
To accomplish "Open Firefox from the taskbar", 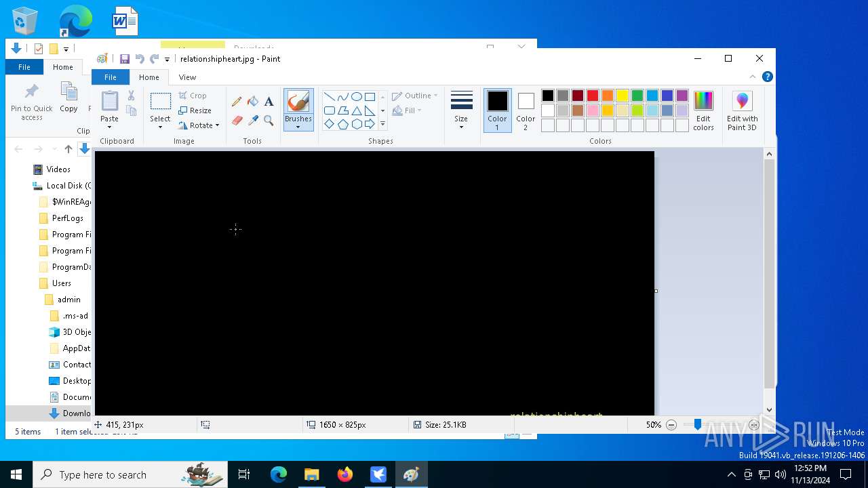I will pos(345,474).
